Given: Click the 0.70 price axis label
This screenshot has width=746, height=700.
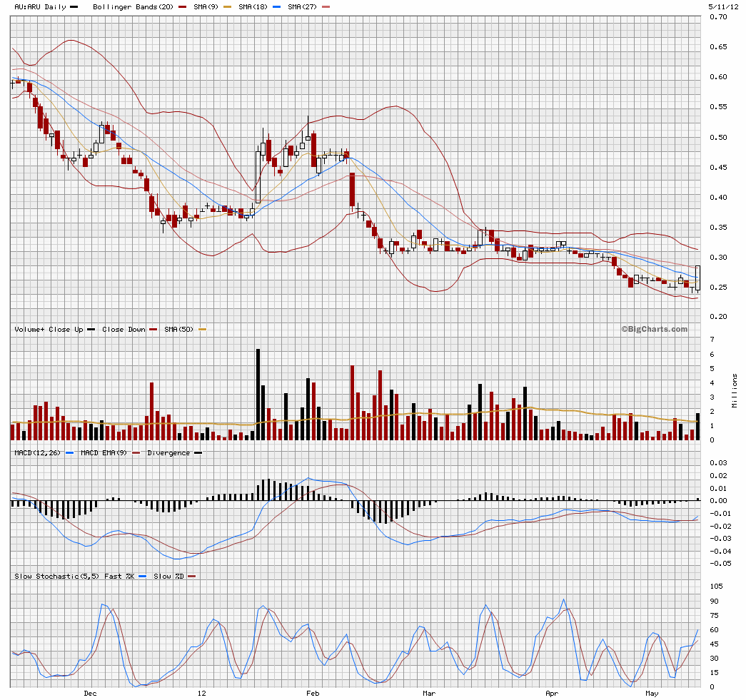Looking at the screenshot, I should point(718,17).
